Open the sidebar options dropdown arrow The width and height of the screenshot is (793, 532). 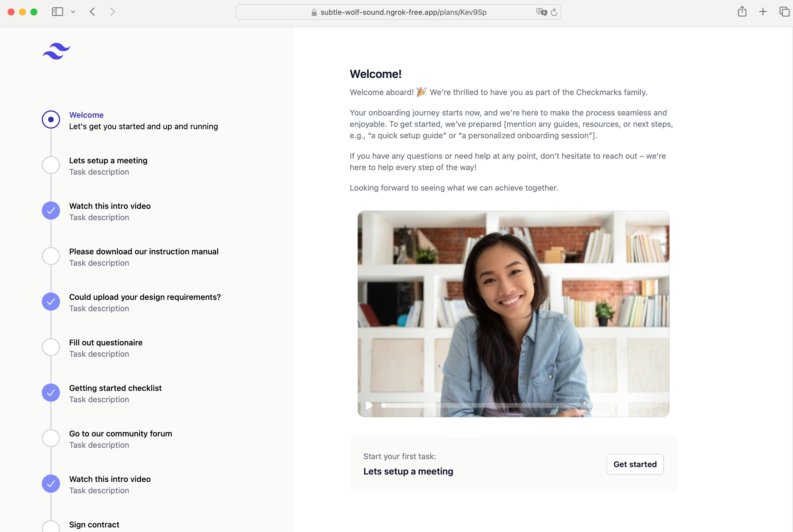(x=73, y=12)
